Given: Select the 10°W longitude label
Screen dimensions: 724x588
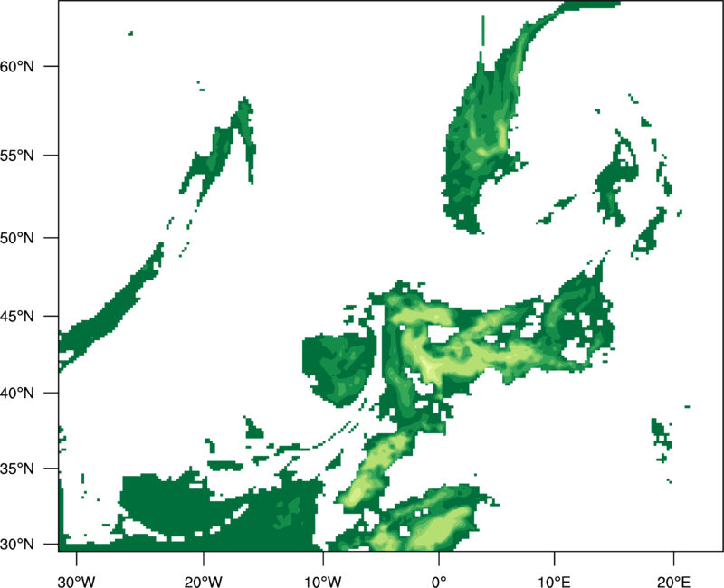Looking at the screenshot, I should click(x=322, y=582).
